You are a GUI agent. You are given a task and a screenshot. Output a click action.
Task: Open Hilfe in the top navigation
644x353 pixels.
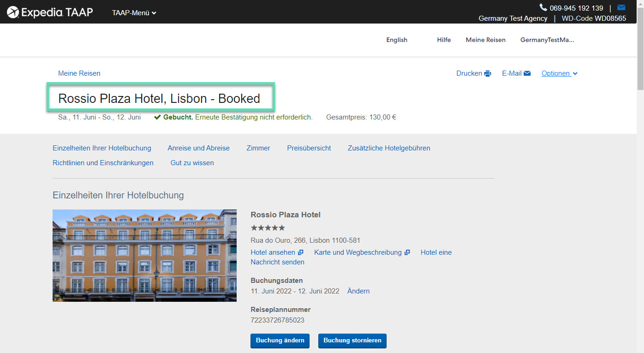444,40
